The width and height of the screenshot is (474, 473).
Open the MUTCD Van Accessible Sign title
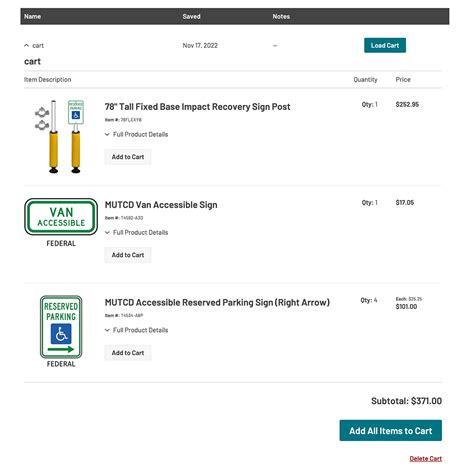(x=161, y=205)
